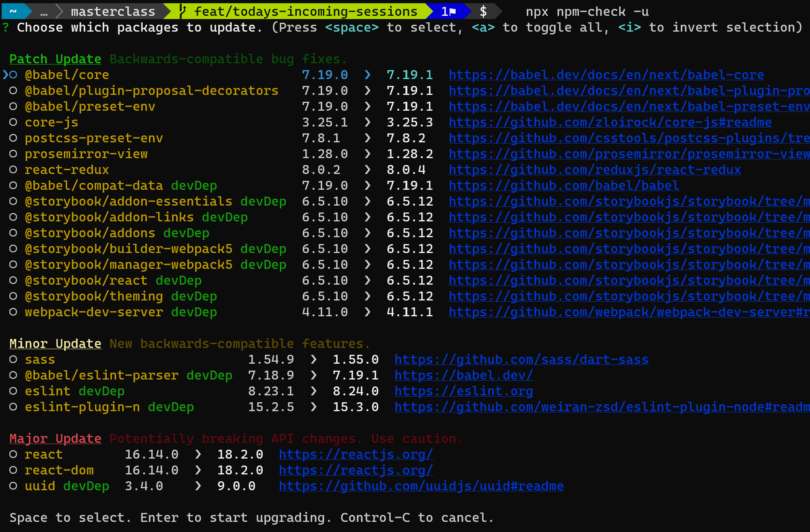
Task: Open the core-js readme GitHub link
Action: pyautogui.click(x=610, y=122)
